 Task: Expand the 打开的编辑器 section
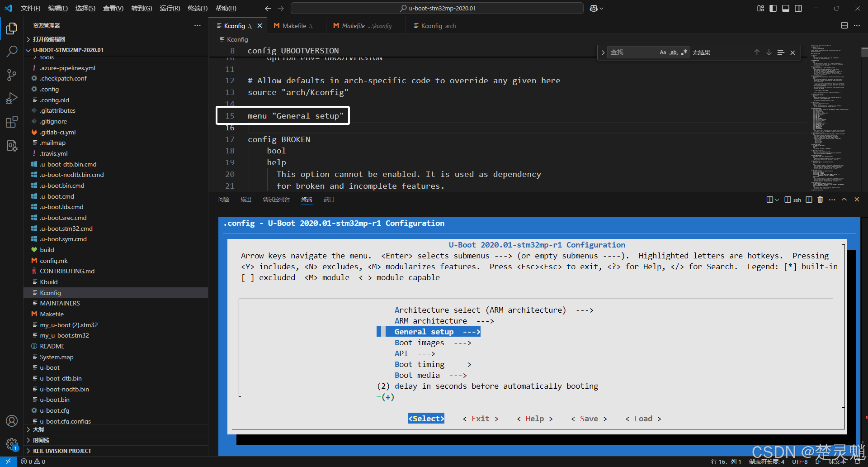point(115,39)
